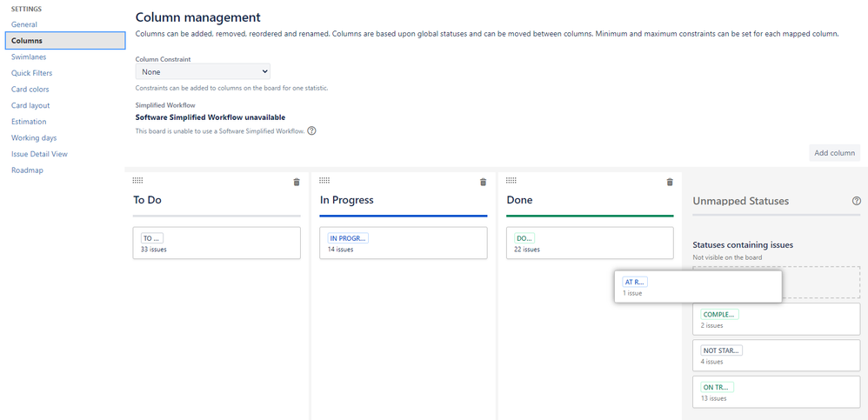
Task: Go to Swimlanes settings
Action: tap(29, 57)
